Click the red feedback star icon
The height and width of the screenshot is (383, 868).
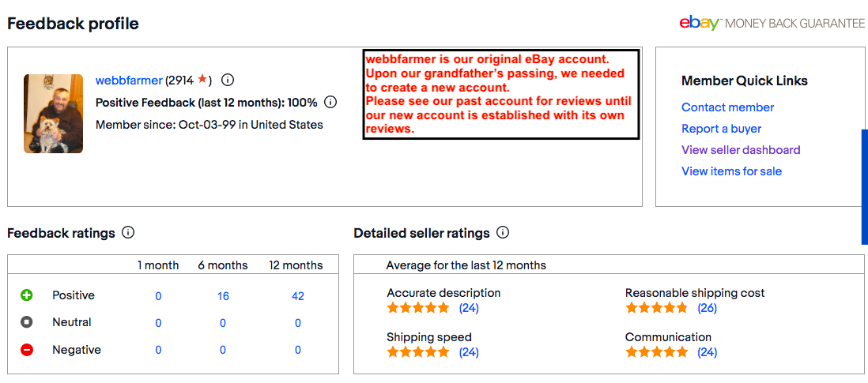tap(202, 79)
